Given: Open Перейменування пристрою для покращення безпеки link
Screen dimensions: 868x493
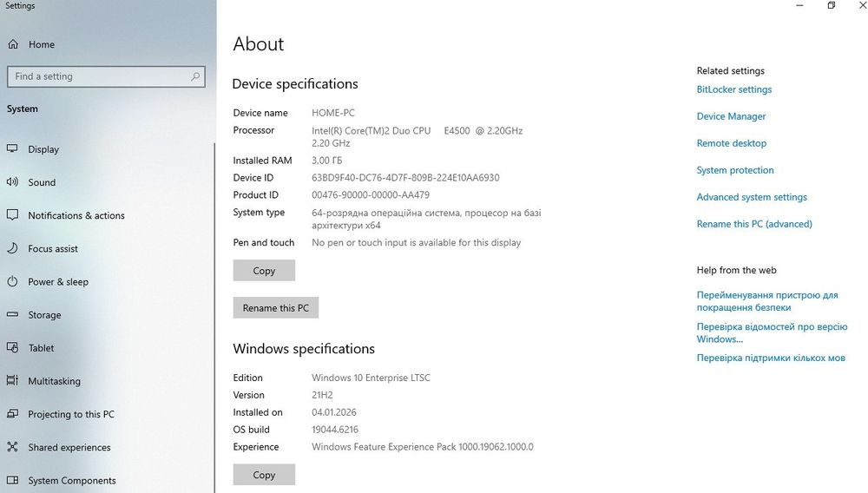Looking at the screenshot, I should (767, 301).
